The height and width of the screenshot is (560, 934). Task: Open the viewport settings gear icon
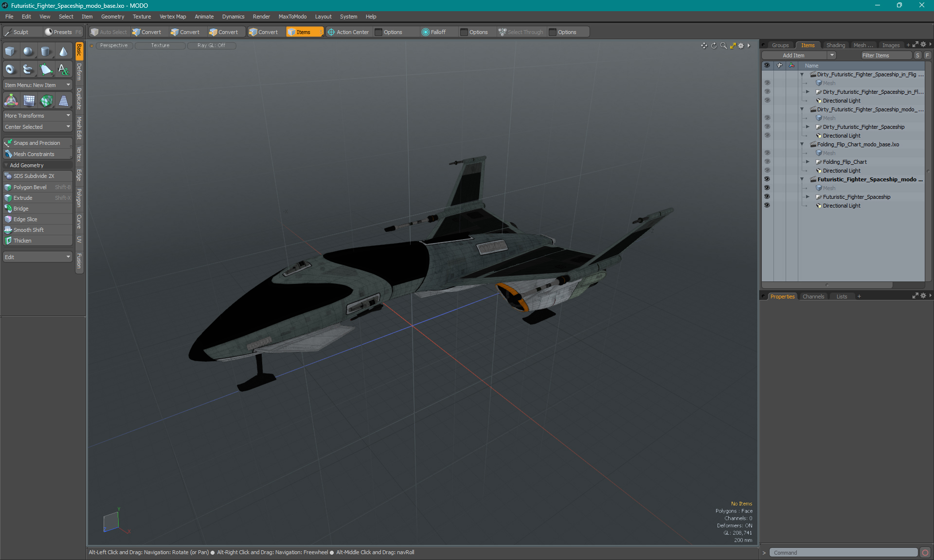[x=741, y=45]
